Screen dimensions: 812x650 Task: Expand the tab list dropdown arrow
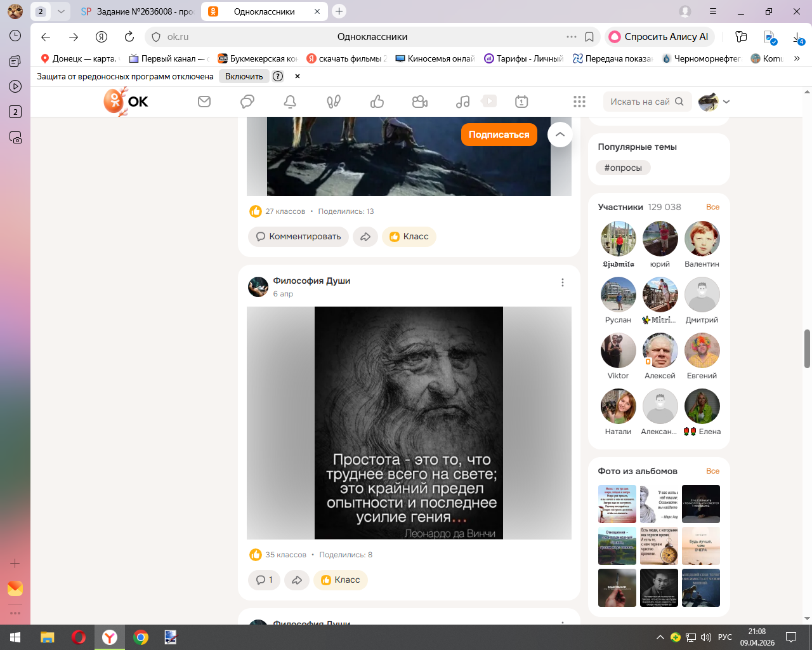click(61, 11)
